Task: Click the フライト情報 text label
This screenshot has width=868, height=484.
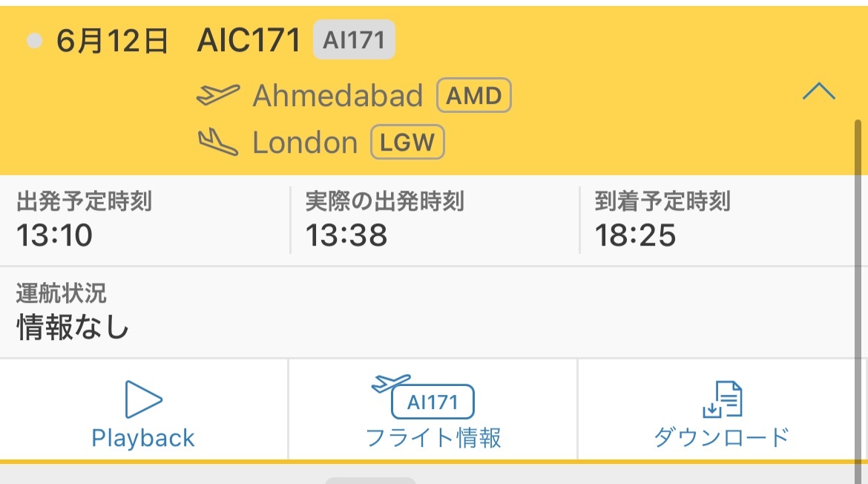Action: (x=433, y=437)
